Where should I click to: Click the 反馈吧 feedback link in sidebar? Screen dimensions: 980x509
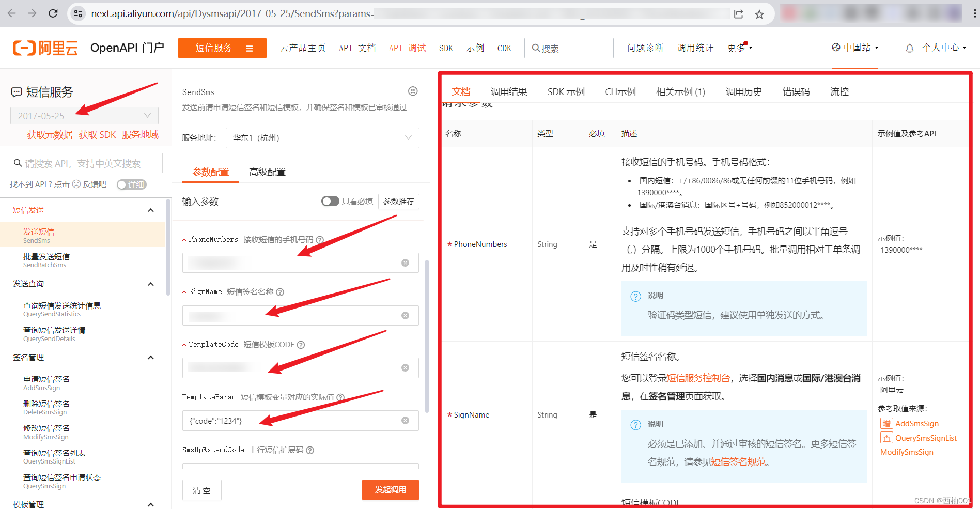[95, 184]
